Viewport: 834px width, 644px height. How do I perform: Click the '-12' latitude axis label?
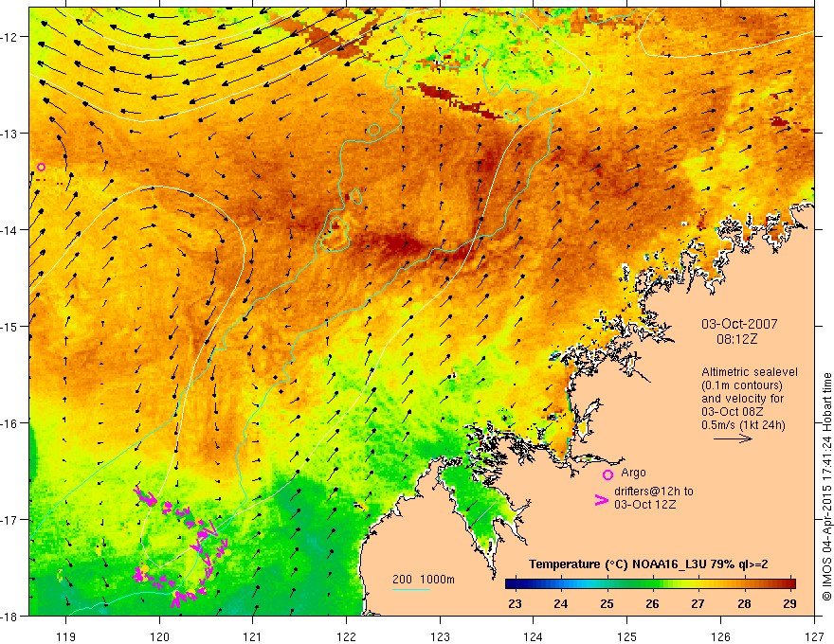pos(9,37)
